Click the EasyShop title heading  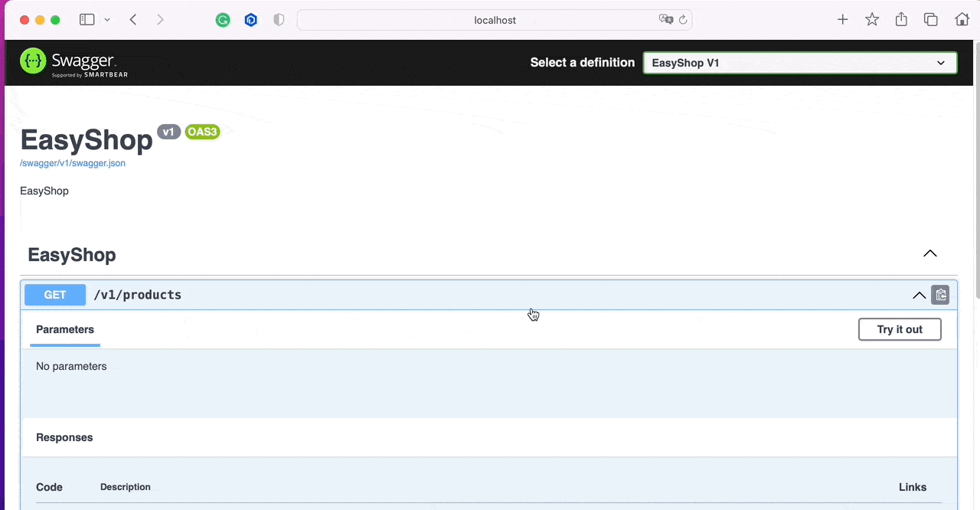point(87,140)
